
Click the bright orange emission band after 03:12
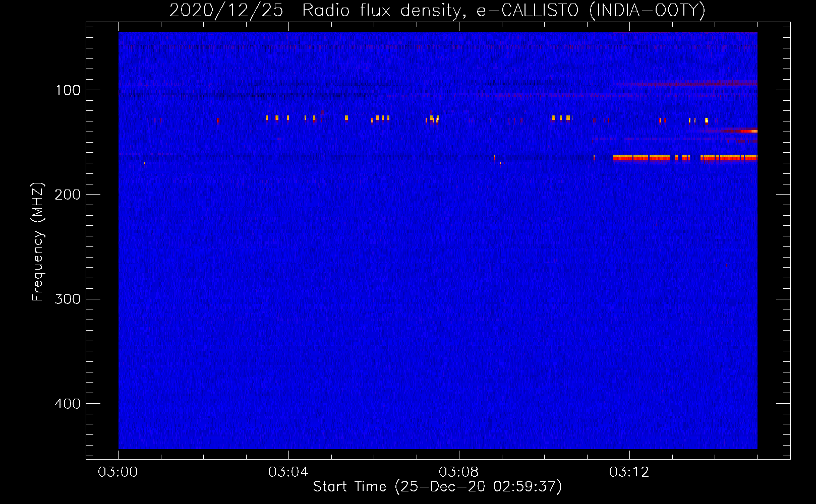click(x=685, y=158)
